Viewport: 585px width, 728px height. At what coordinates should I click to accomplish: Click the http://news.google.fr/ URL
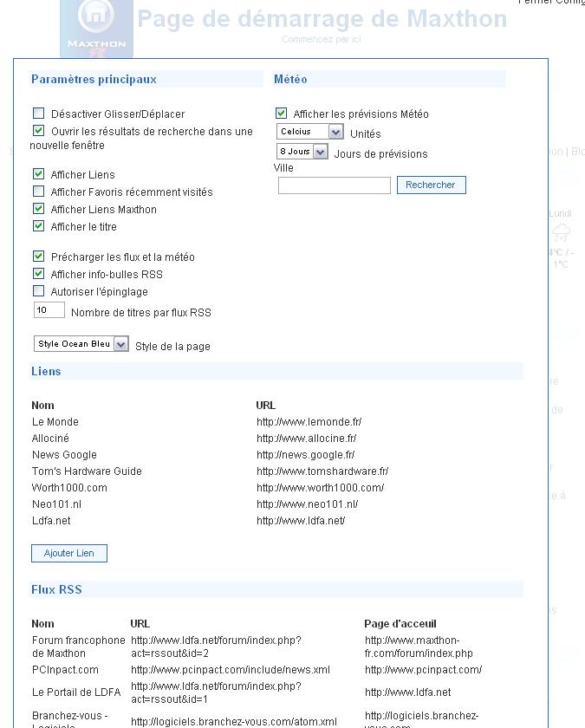(305, 455)
